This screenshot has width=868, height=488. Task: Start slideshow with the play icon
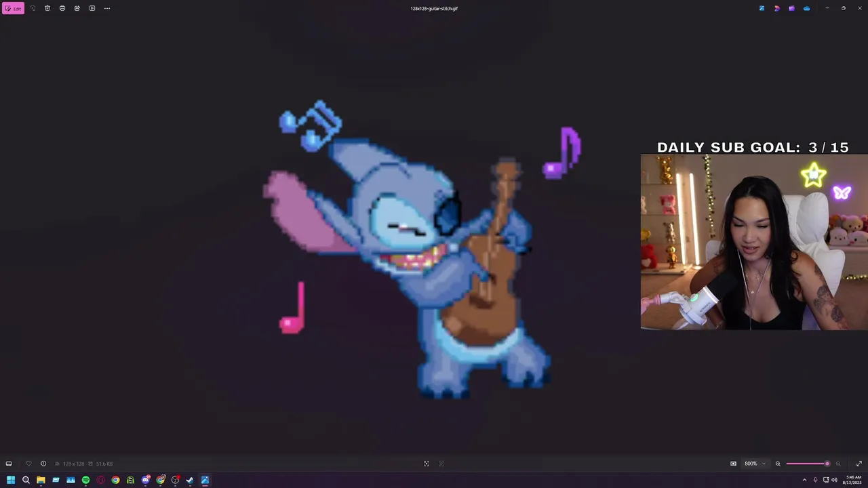pyautogui.click(x=92, y=8)
